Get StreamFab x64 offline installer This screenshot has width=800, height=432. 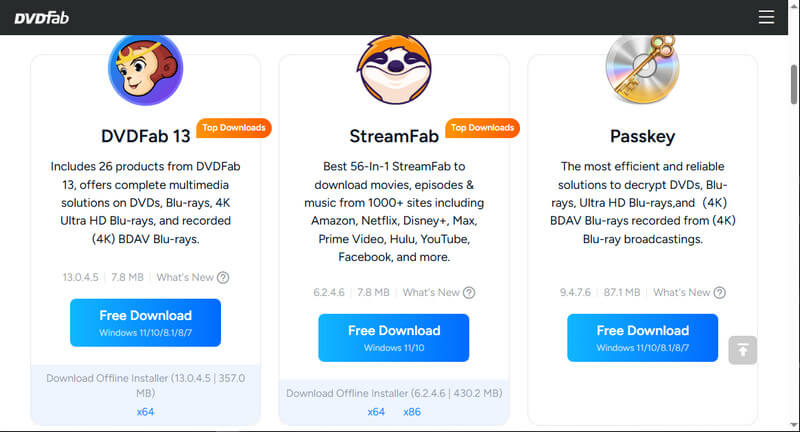tap(376, 412)
